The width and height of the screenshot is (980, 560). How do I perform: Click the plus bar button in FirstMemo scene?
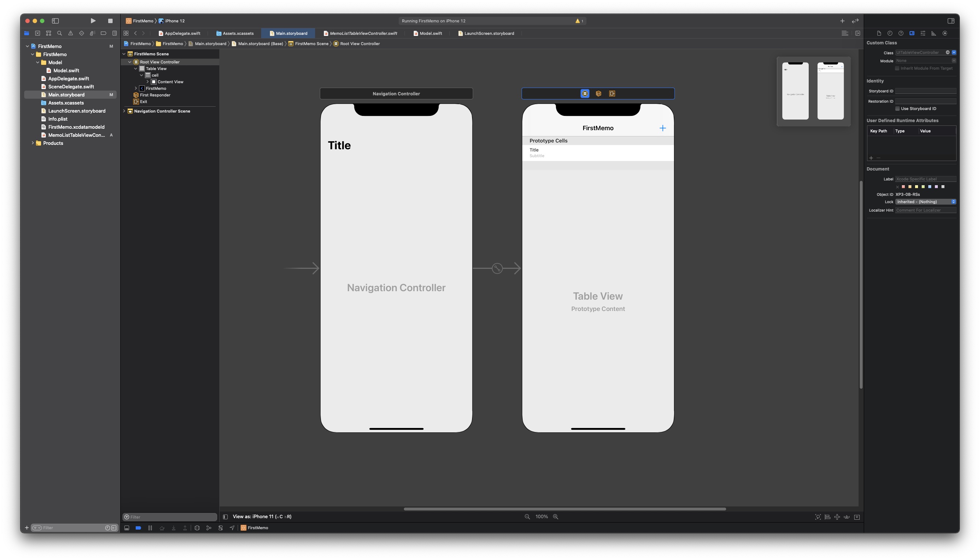click(662, 128)
